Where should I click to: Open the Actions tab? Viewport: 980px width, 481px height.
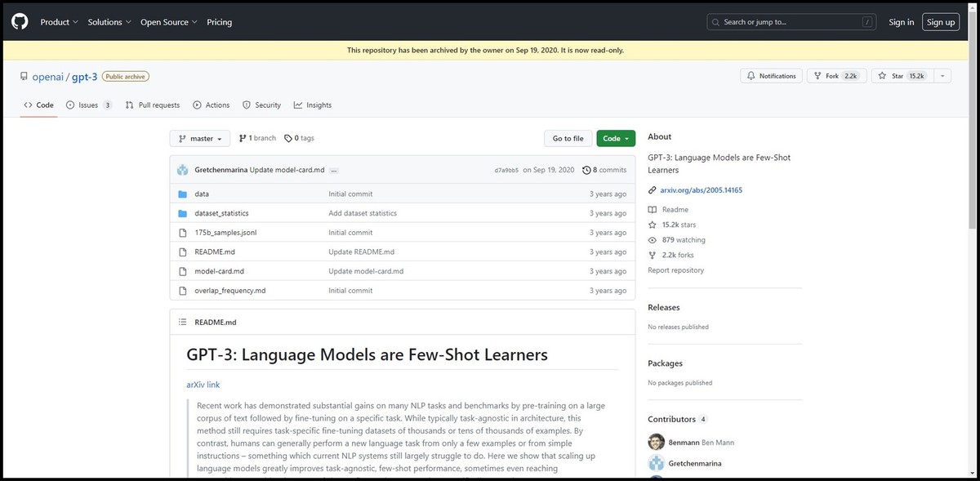coord(212,105)
